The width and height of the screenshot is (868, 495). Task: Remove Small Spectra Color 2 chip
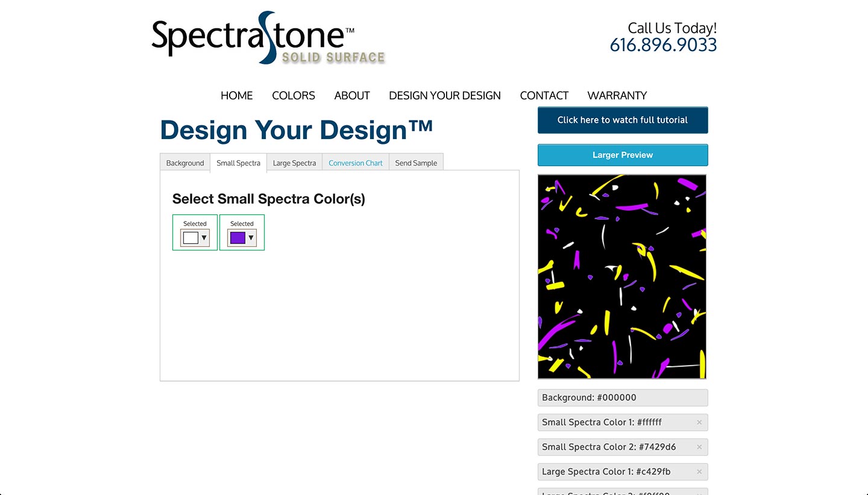(x=699, y=447)
